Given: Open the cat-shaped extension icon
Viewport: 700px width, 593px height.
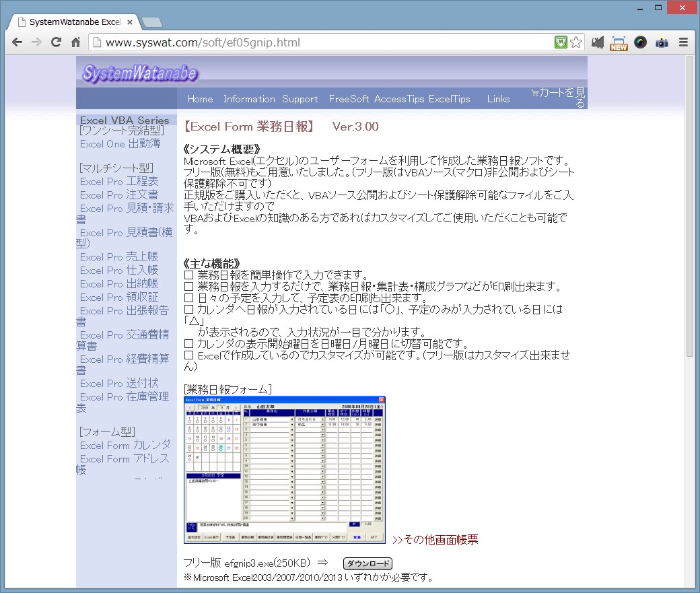Looking at the screenshot, I should [597, 42].
